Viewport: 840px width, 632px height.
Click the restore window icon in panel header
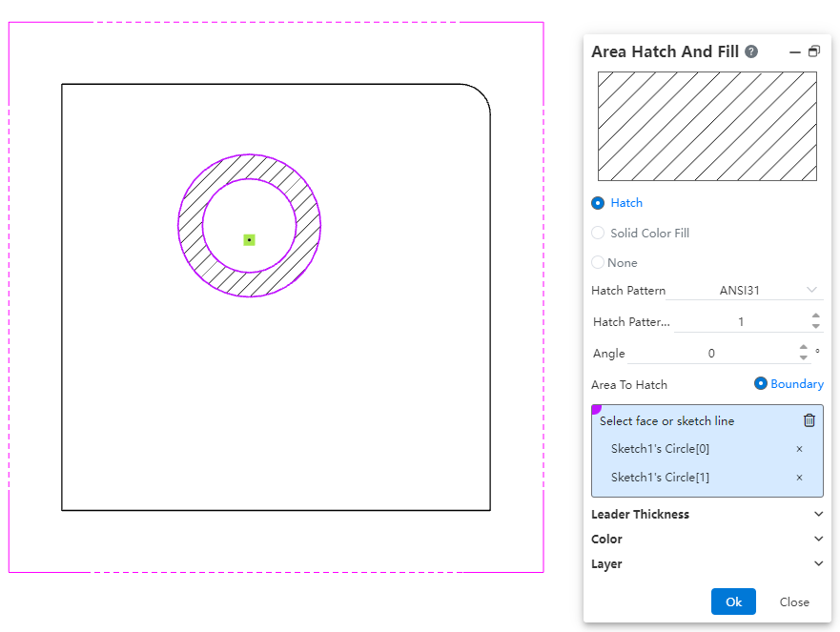(x=814, y=51)
